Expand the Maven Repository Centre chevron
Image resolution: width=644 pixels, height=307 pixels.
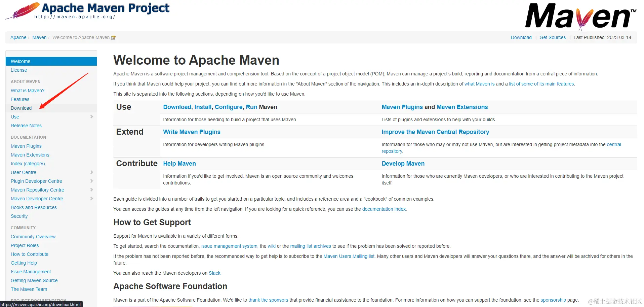coord(91,190)
